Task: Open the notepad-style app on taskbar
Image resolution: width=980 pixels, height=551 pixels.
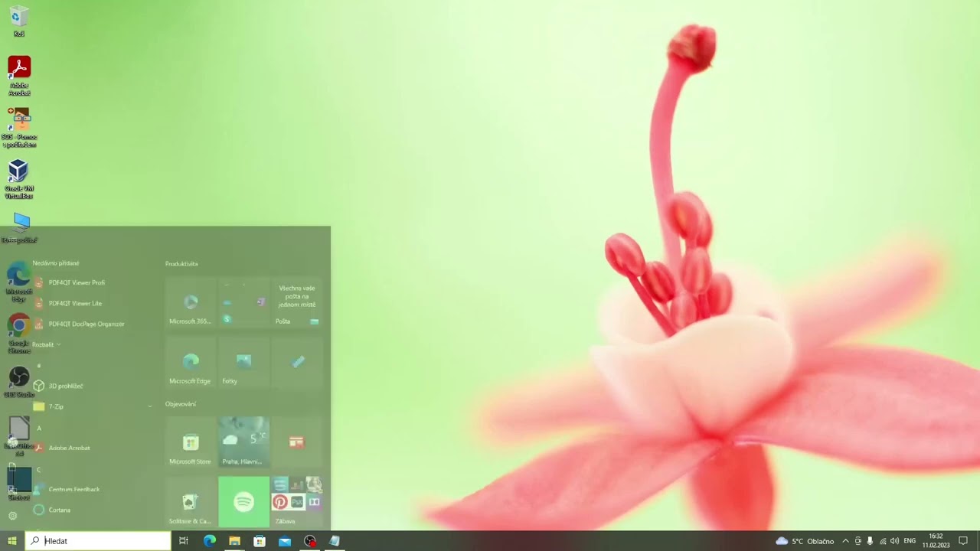Action: coord(335,541)
